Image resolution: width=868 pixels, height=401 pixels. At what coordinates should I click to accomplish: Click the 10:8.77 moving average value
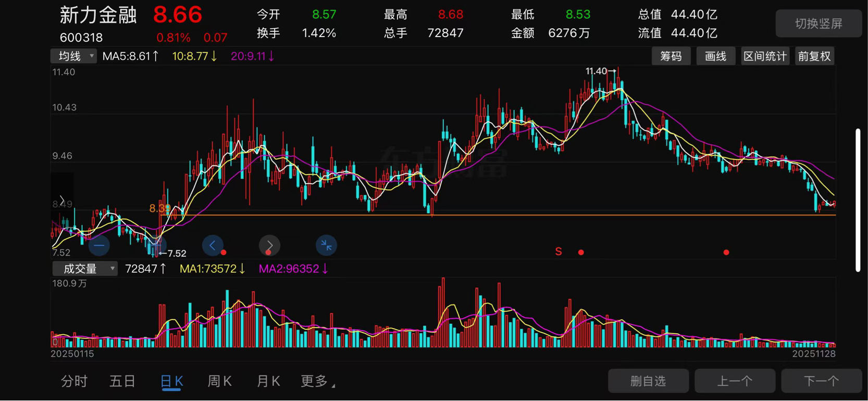click(194, 56)
